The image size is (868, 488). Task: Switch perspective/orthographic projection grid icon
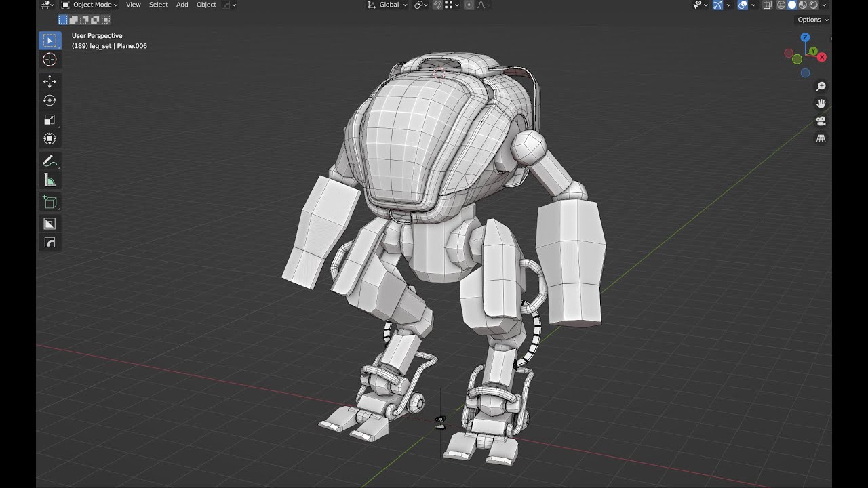point(821,139)
